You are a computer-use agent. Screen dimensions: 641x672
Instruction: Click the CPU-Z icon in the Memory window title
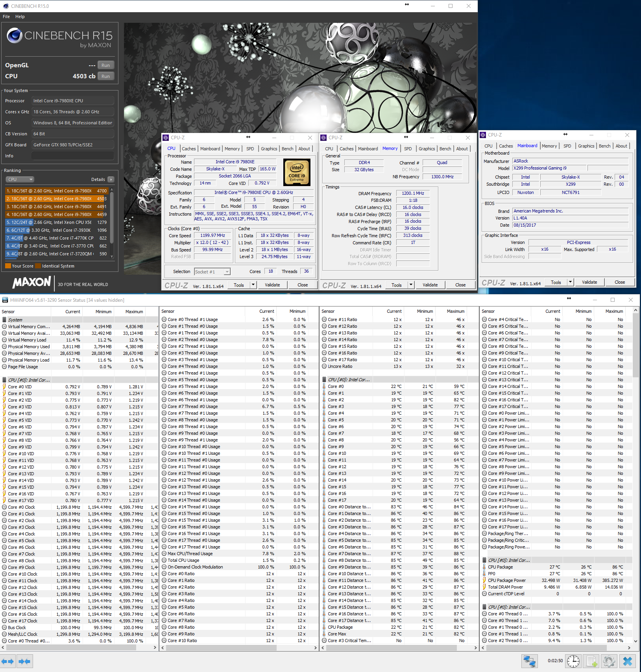pos(323,138)
